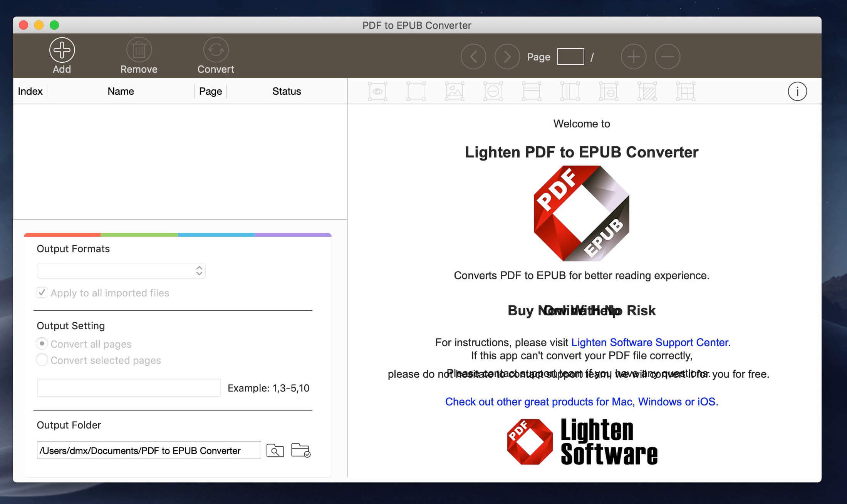Select the image area marking tool

tap(455, 91)
